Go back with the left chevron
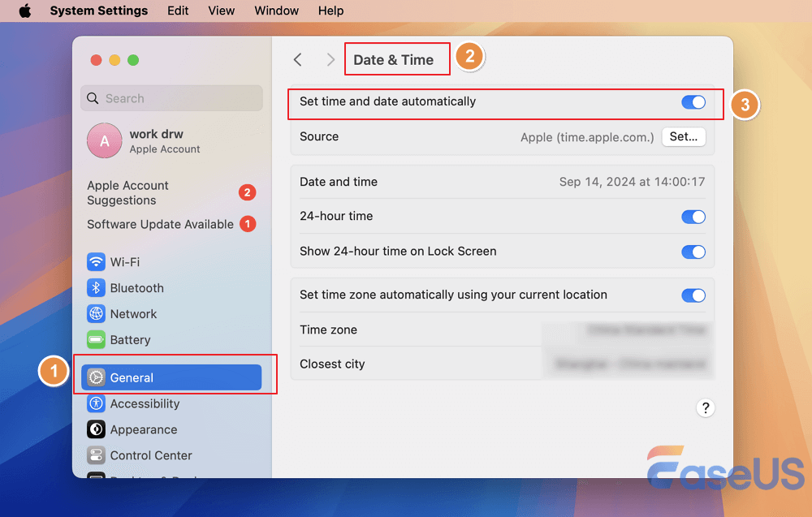The width and height of the screenshot is (812, 517). [x=298, y=59]
